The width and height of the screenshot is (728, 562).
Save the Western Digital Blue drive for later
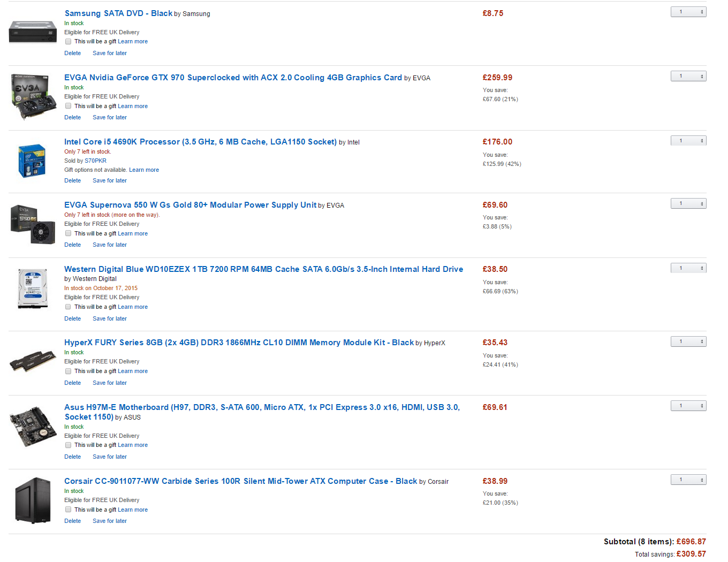110,318
